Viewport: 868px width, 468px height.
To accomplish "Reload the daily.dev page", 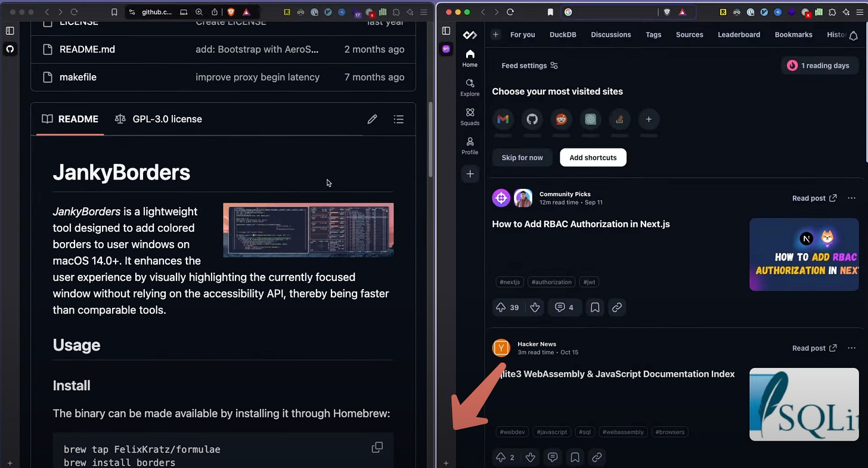I will tap(510, 12).
